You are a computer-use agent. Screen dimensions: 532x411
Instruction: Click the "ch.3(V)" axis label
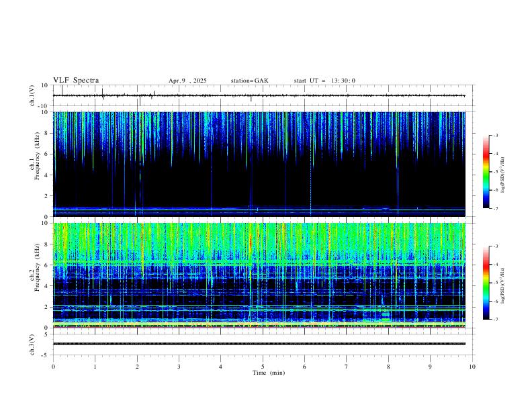pyautogui.click(x=32, y=345)
